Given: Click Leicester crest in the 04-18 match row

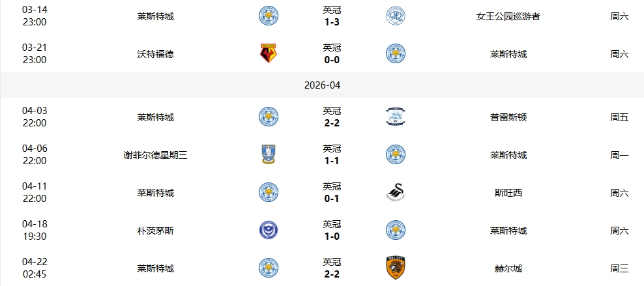Looking at the screenshot, I should (x=395, y=231).
